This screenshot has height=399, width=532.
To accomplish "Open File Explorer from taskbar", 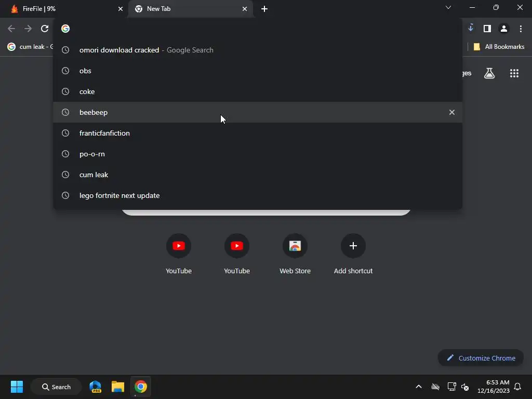I will click(118, 387).
